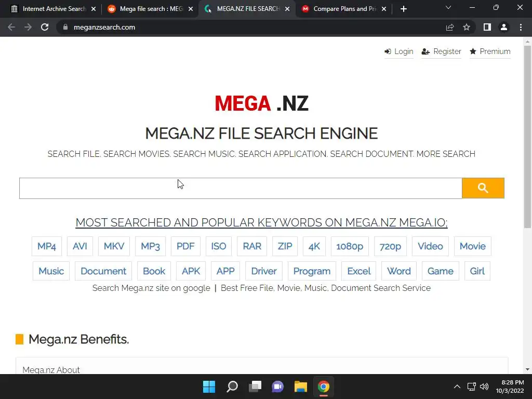The image size is (532, 399).
Task: Select the MP3 keyword
Action: (x=150, y=246)
